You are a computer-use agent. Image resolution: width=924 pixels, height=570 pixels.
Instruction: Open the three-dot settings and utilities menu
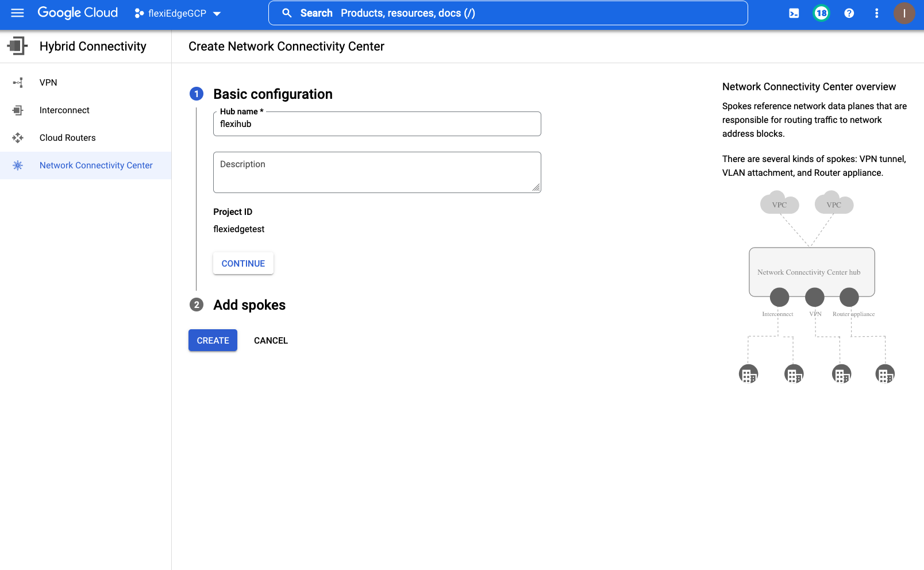tap(877, 13)
